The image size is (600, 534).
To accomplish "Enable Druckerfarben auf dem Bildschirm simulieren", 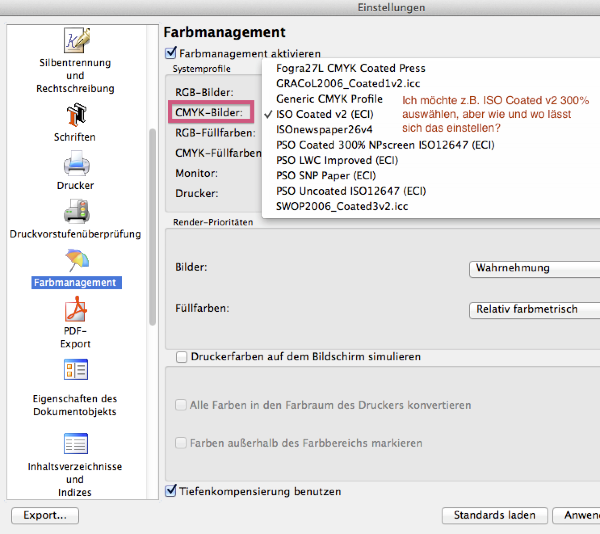I will [181, 356].
